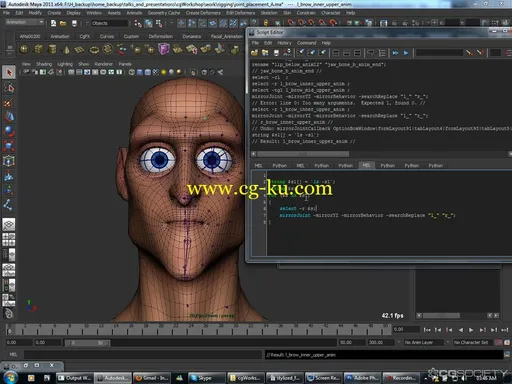The width and height of the screenshot is (512, 384).
Task: Switch to the Curves shelf tab
Action: click(x=107, y=36)
